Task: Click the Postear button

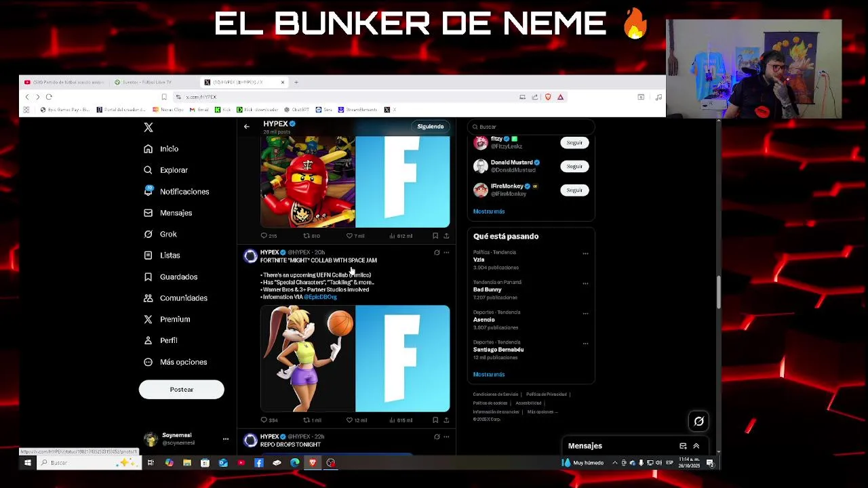Action: click(181, 390)
